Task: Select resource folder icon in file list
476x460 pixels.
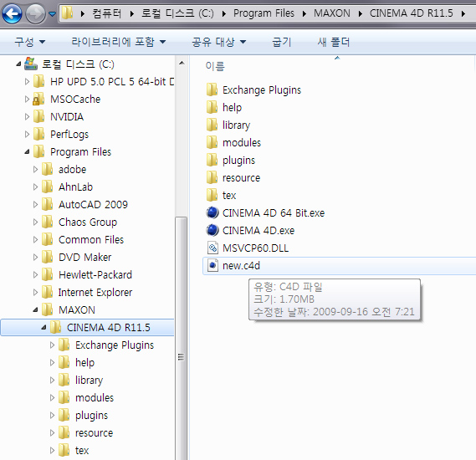Action: coord(212,177)
